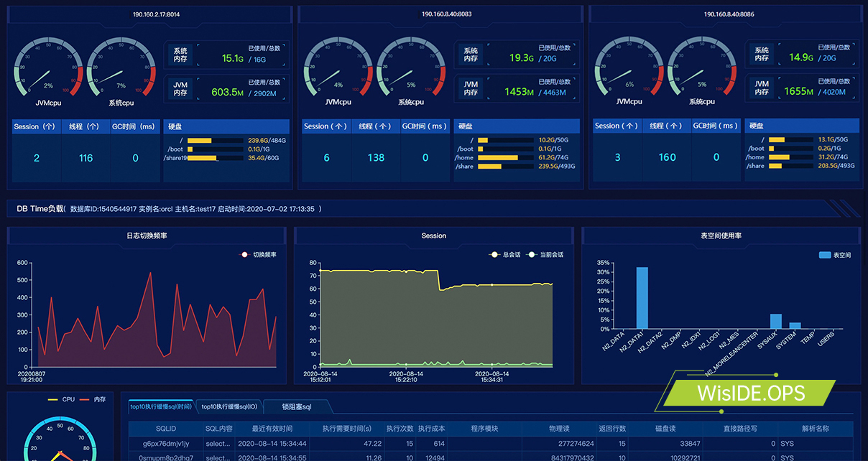This screenshot has height=461, width=868.
Task: Toggle the CPU legend above bottom gauge
Action: tap(61, 399)
